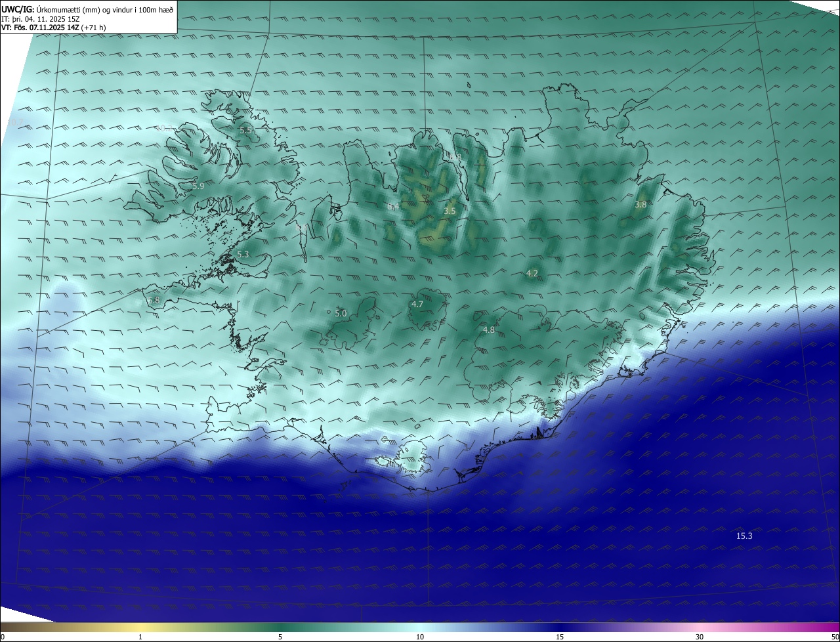The width and height of the screenshot is (840, 642).
Task: Click the '15' tick on the color scale
Action: 560,637
